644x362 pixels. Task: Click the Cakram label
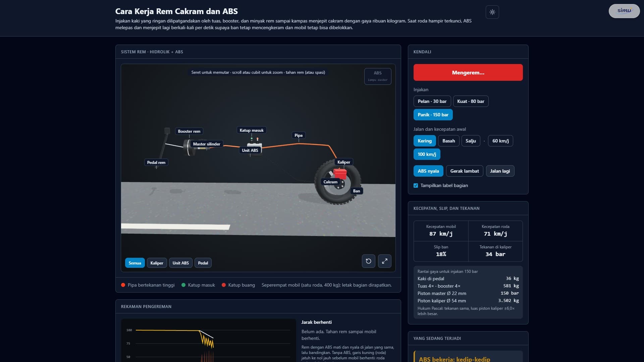coord(330,182)
